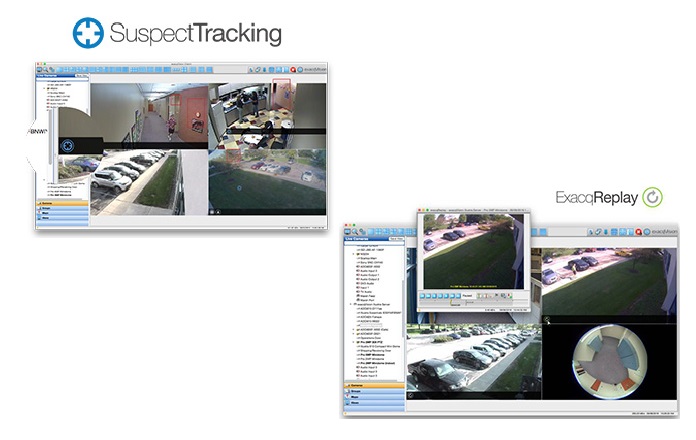Switch to Groups tab in ExacqReplay window sidebar
This screenshot has width=696, height=440.
[375, 392]
